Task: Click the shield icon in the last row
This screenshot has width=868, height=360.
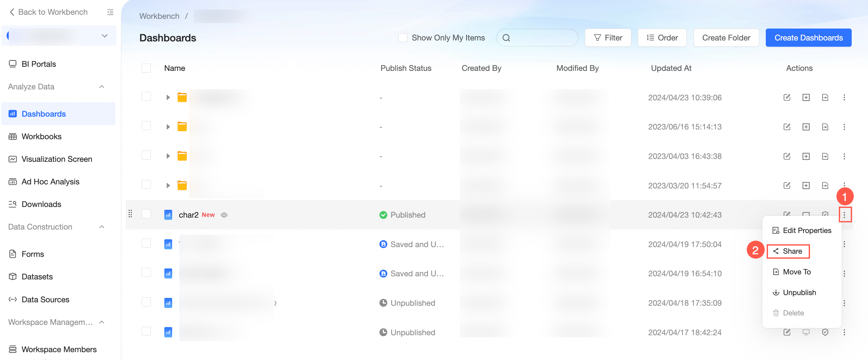Action: 825,332
